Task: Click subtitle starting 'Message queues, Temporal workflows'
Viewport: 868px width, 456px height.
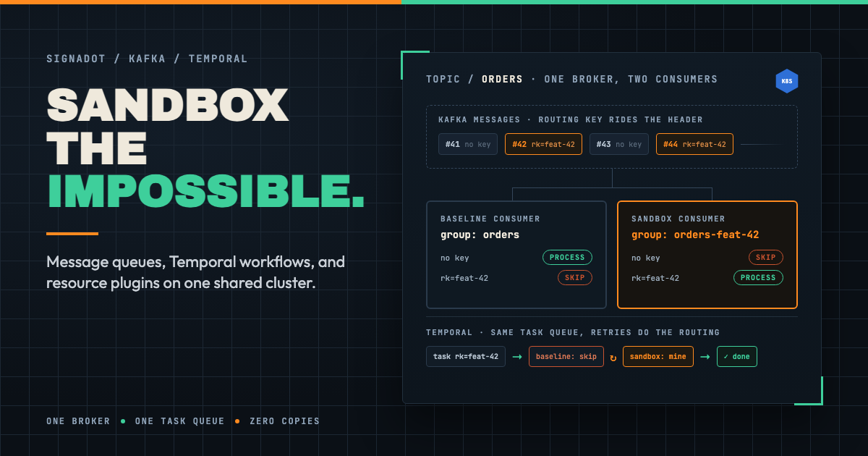Action: [195, 272]
